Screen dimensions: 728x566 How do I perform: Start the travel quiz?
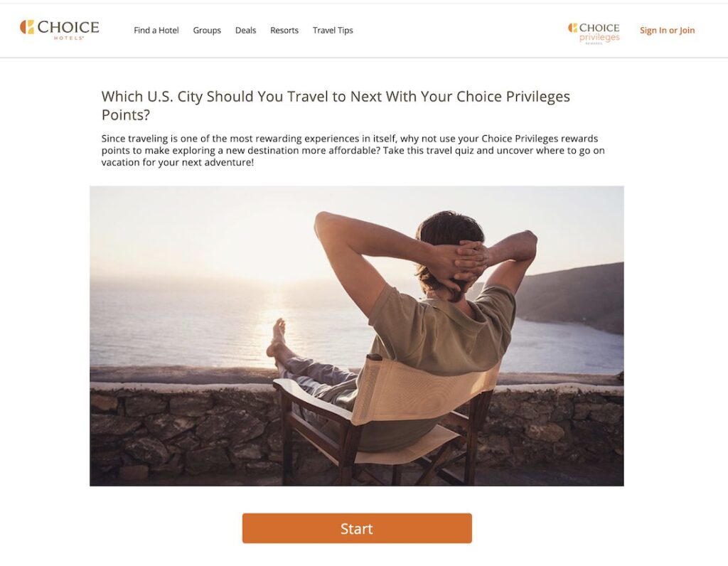click(x=357, y=528)
